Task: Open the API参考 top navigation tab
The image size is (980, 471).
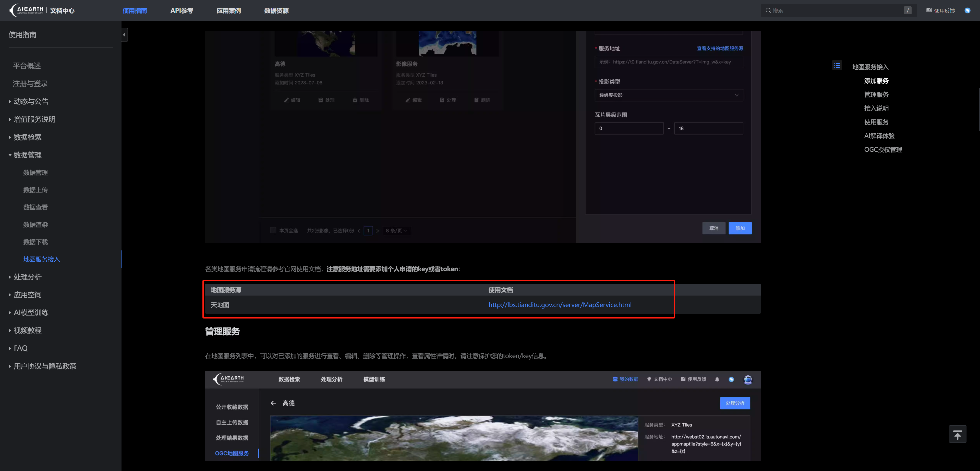Action: point(182,11)
